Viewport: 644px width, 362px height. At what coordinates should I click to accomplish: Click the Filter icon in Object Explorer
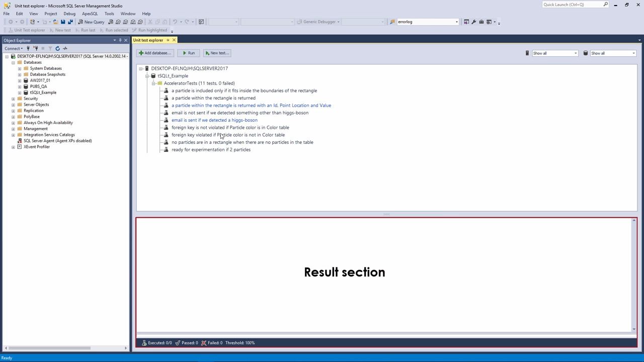click(50, 48)
